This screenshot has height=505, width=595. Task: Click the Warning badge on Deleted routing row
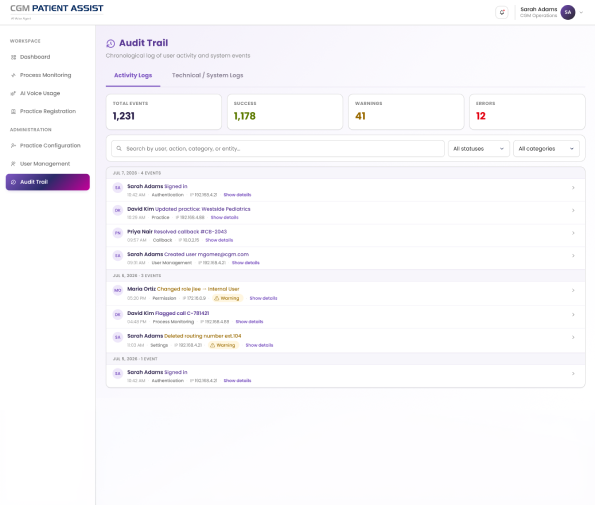[x=223, y=345]
